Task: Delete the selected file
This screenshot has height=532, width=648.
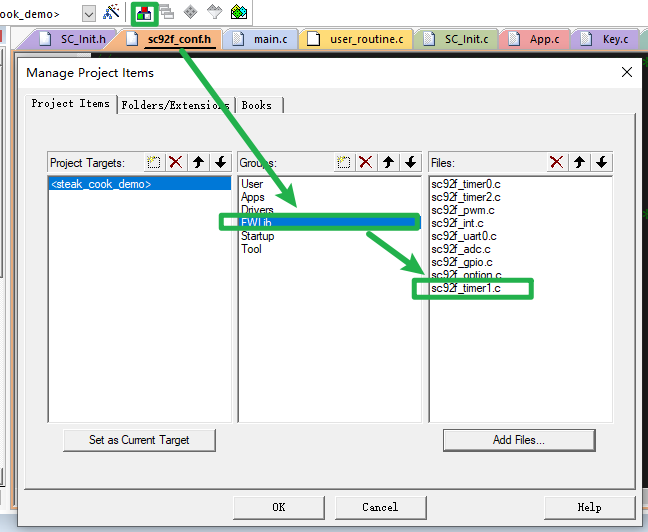Action: coord(557,162)
